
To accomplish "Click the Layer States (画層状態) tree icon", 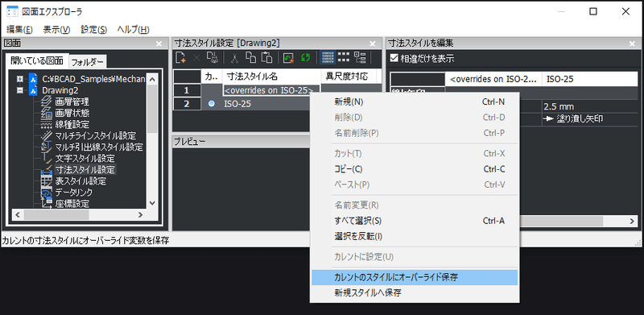I will tap(47, 113).
